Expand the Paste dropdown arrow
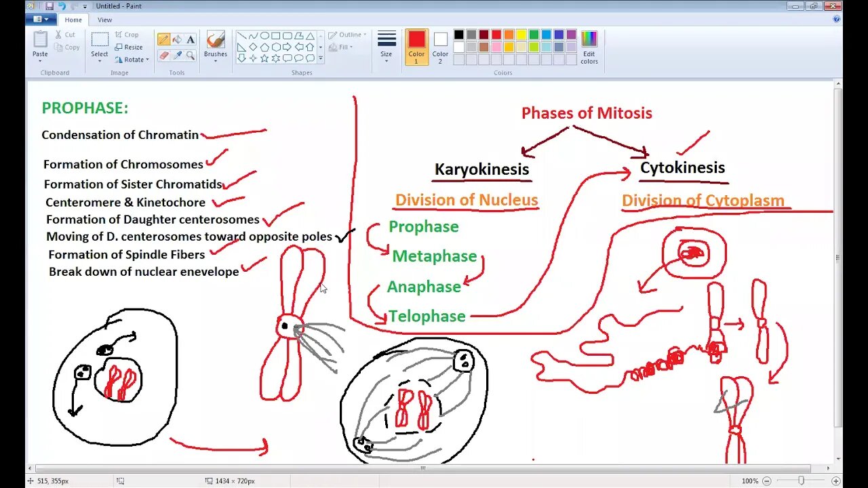This screenshot has width=868, height=488. click(40, 61)
